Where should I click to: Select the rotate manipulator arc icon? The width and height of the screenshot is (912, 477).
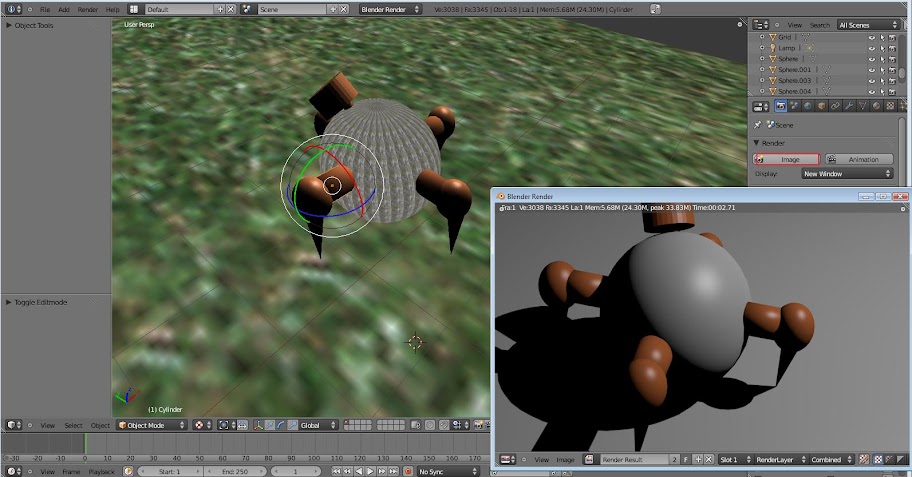tap(281, 425)
